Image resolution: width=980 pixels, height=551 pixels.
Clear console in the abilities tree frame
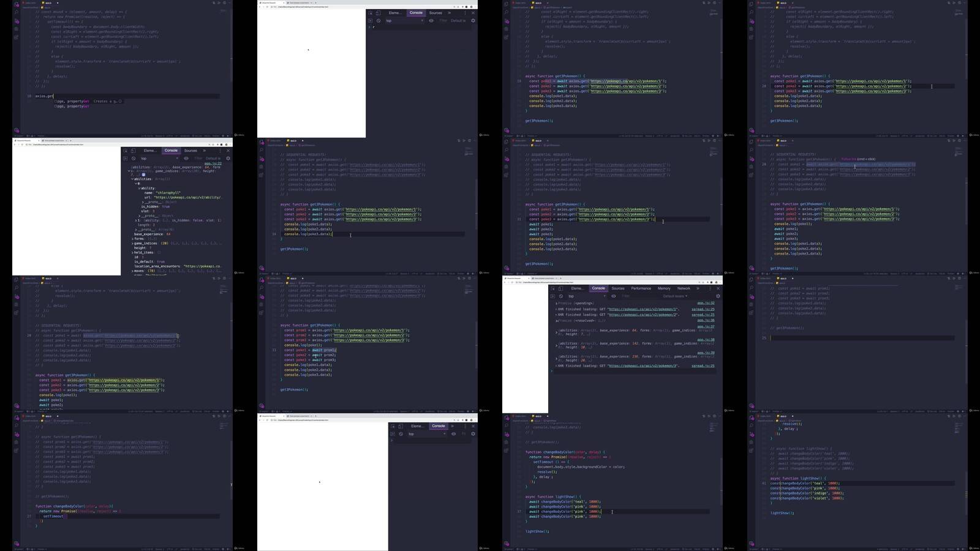133,159
